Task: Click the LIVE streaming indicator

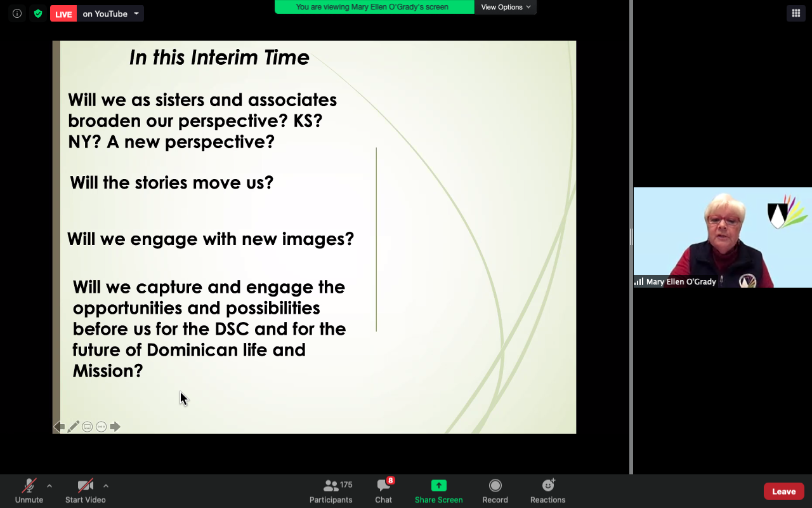Action: click(x=63, y=14)
